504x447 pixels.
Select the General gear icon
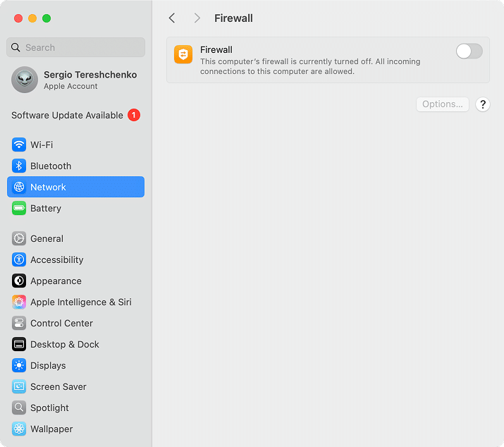(x=19, y=238)
